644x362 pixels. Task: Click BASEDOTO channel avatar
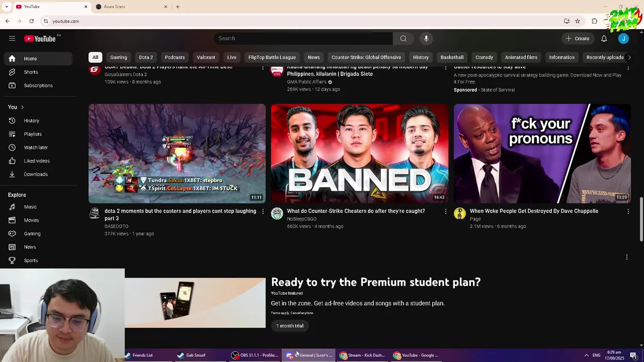(x=94, y=214)
